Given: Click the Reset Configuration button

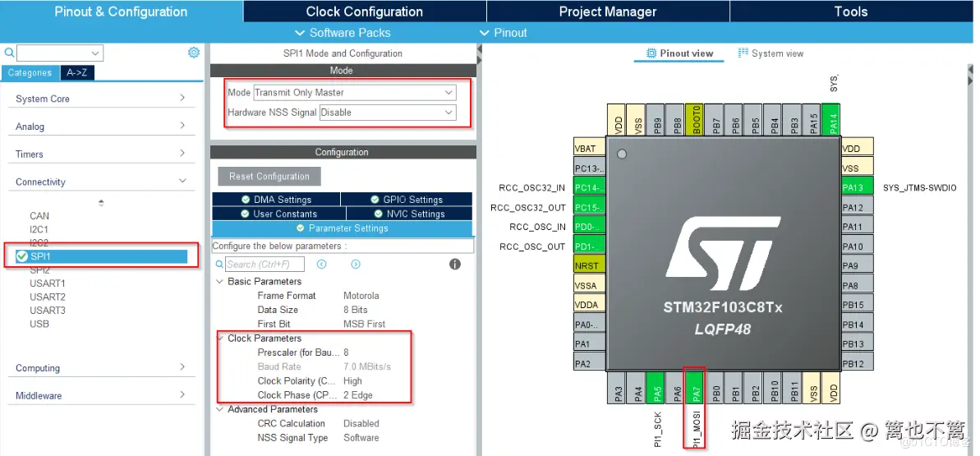Looking at the screenshot, I should [x=269, y=177].
